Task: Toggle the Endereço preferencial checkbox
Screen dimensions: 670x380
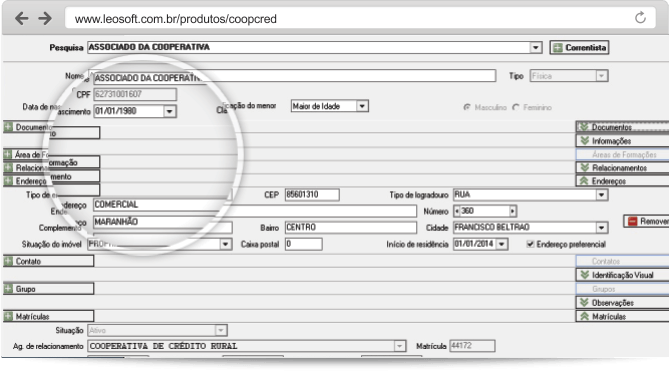Action: 530,244
